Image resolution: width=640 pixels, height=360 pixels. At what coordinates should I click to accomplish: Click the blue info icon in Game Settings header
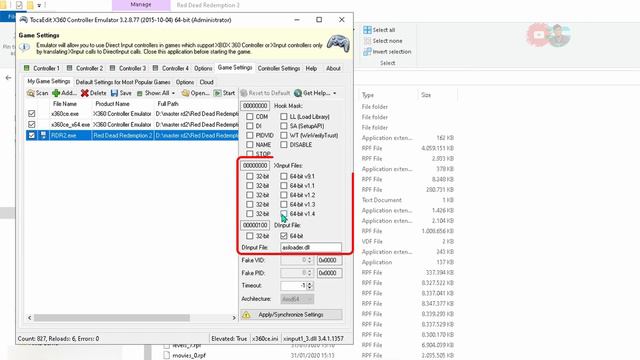tap(24, 47)
